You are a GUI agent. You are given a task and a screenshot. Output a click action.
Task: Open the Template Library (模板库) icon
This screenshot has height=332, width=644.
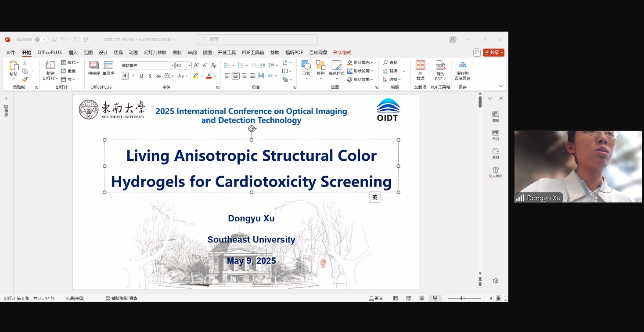[x=94, y=68]
